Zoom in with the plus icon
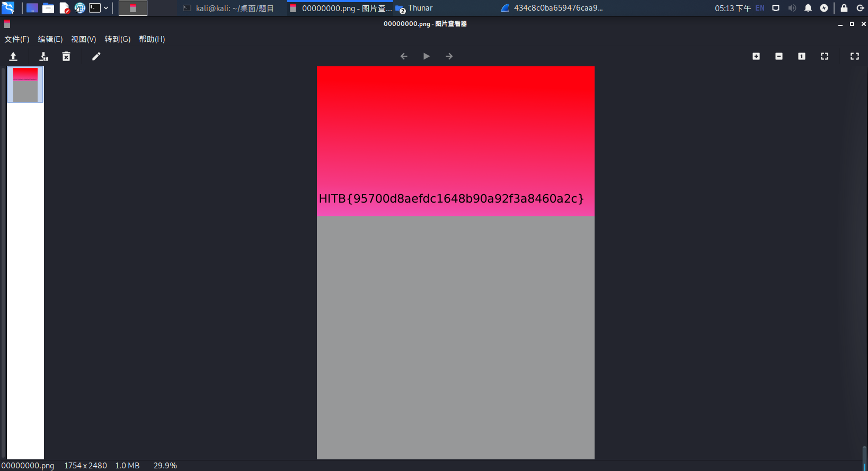The image size is (868, 471). point(756,56)
